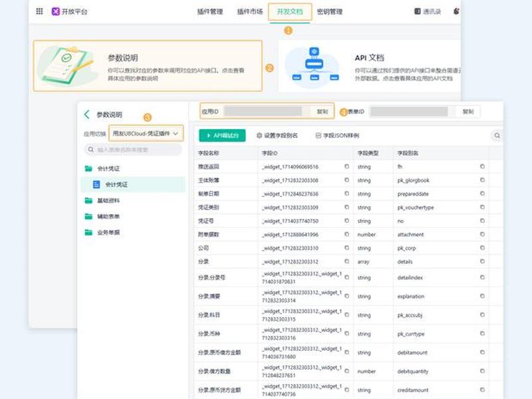
Task: Copy the alias detailindex
Action: click(482, 277)
